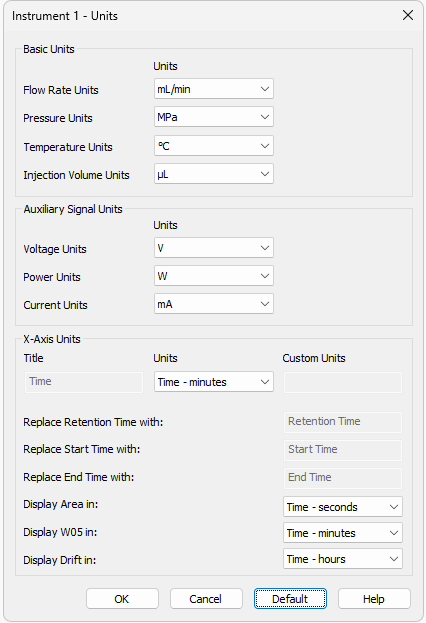Open the Temperature Units dropdown

click(214, 146)
